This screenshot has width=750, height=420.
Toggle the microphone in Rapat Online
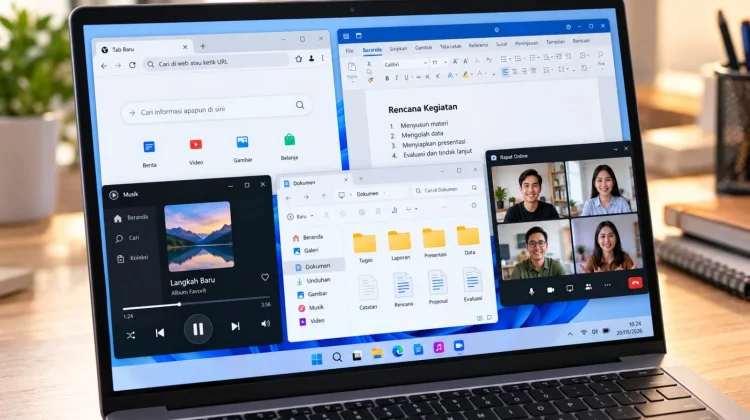(x=531, y=291)
